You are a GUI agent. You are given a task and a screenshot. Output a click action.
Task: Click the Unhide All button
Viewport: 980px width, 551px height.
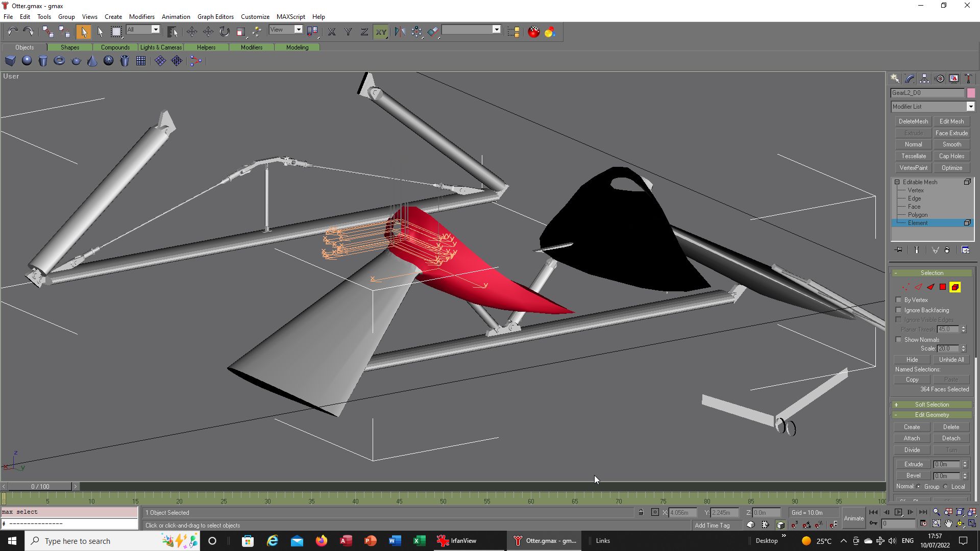coord(951,360)
